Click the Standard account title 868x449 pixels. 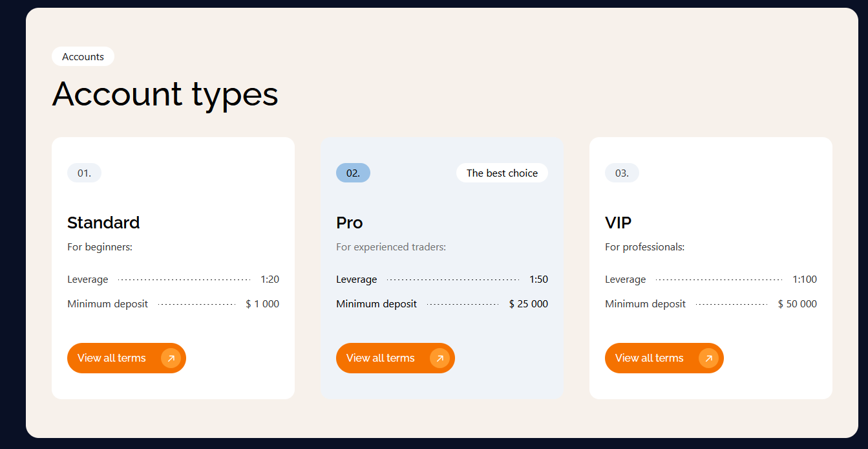pyautogui.click(x=103, y=223)
